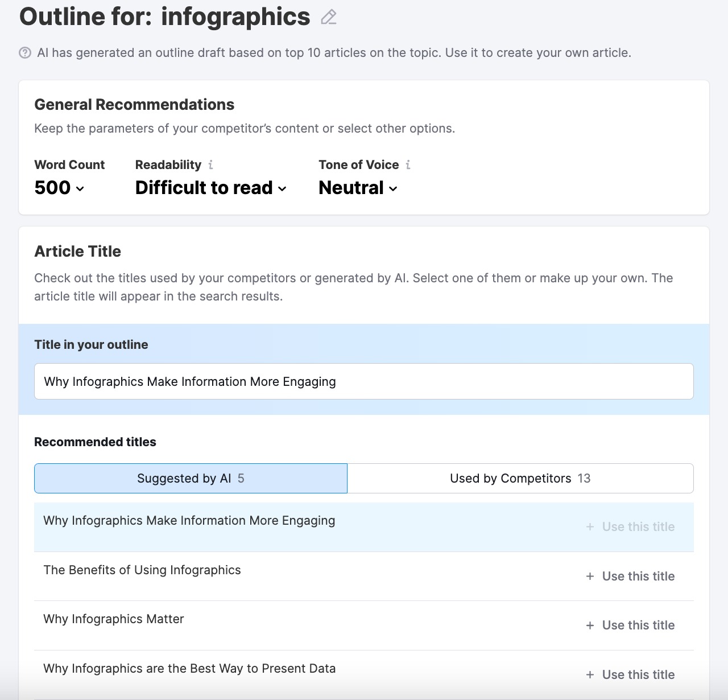Switch to the Used by Competitors tab
The width and height of the screenshot is (728, 700).
(520, 478)
